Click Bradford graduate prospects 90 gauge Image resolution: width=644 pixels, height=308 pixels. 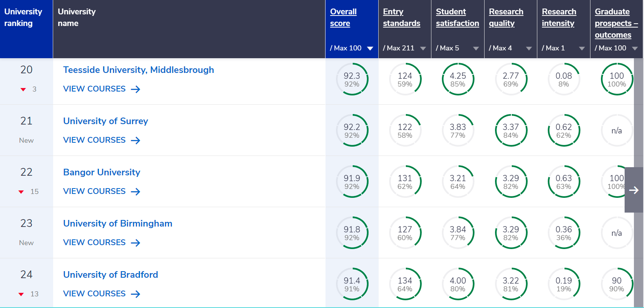pos(616,284)
